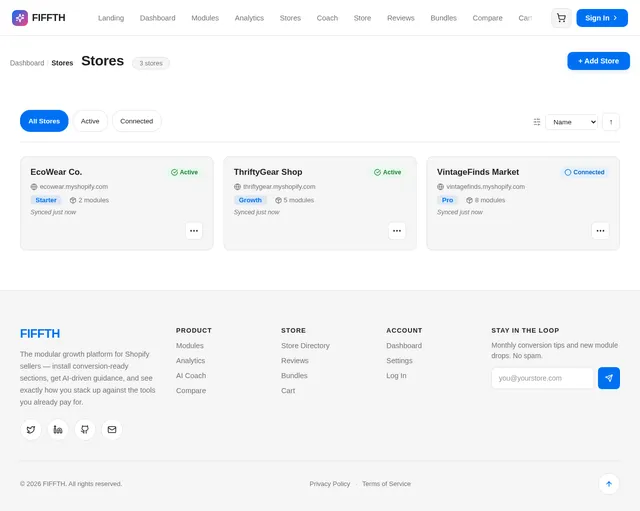
Task: Click the Growth plan badge
Action: pos(250,200)
